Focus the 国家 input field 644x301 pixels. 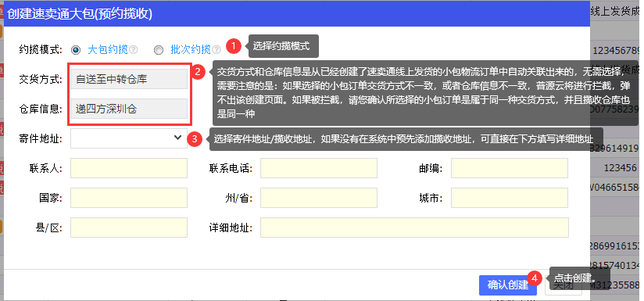(129, 198)
